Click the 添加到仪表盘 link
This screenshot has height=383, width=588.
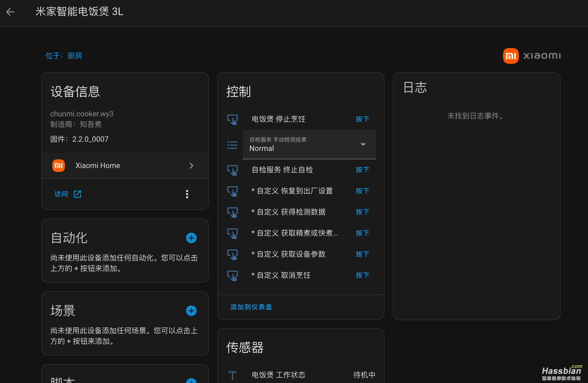click(250, 307)
